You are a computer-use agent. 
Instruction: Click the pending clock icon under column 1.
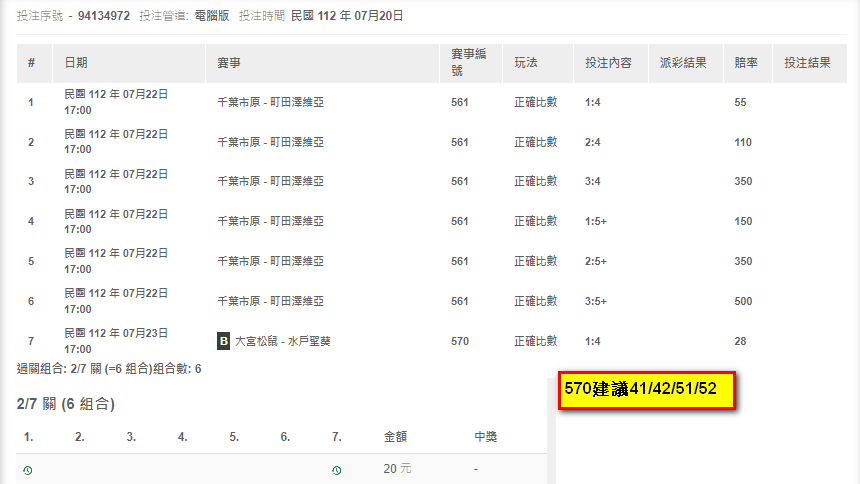click(x=28, y=470)
